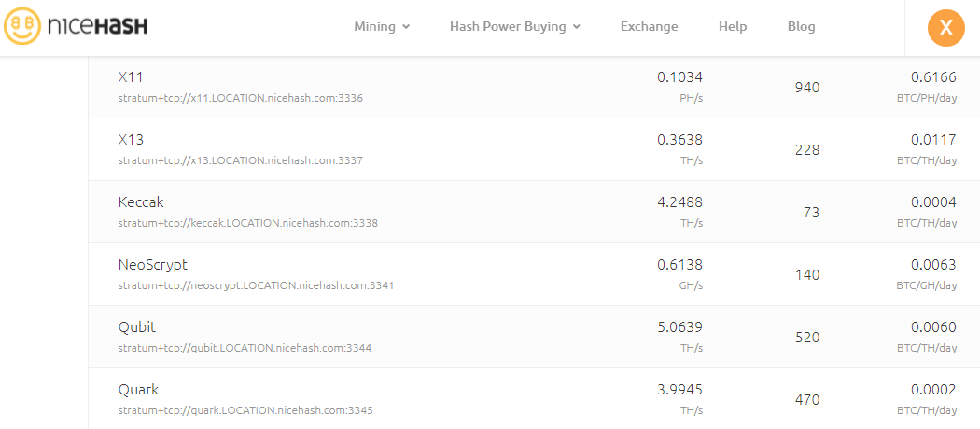Select the NeoScrypt algorithm name

152,265
